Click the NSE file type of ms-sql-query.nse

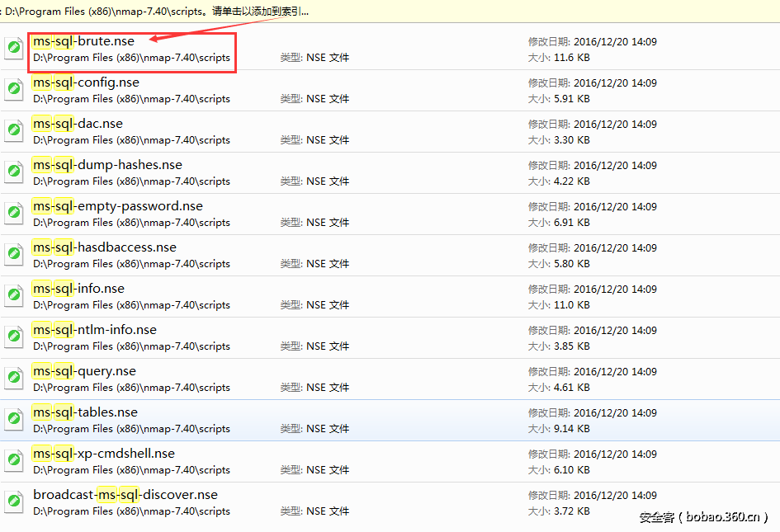coord(314,388)
